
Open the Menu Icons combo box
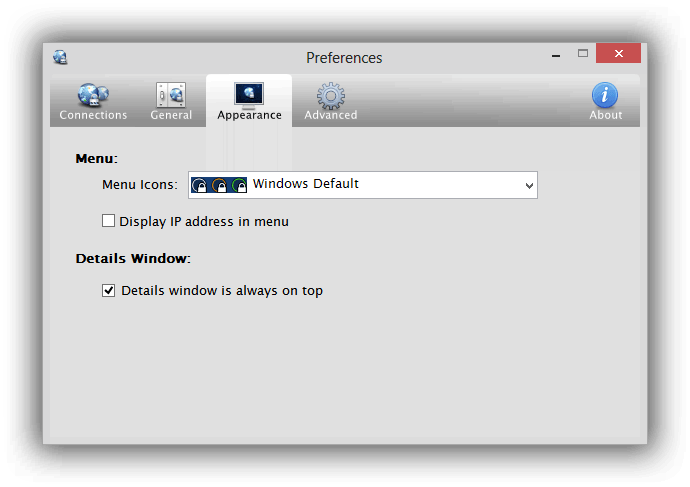[x=363, y=185]
